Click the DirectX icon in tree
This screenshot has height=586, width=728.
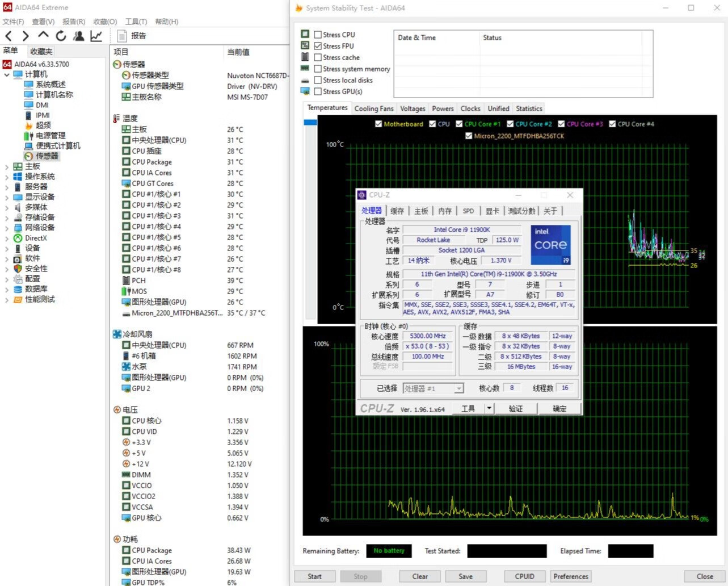pyautogui.click(x=18, y=238)
